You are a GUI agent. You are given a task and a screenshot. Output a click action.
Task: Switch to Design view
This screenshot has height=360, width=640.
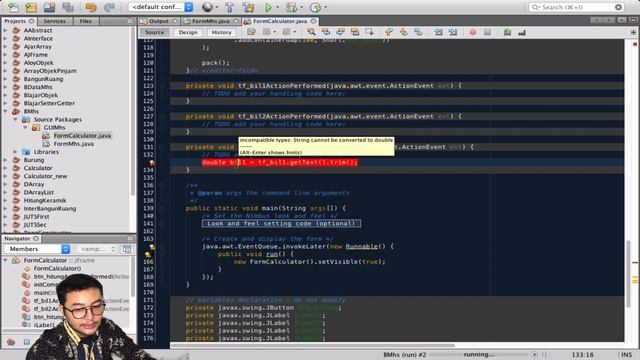(188, 32)
